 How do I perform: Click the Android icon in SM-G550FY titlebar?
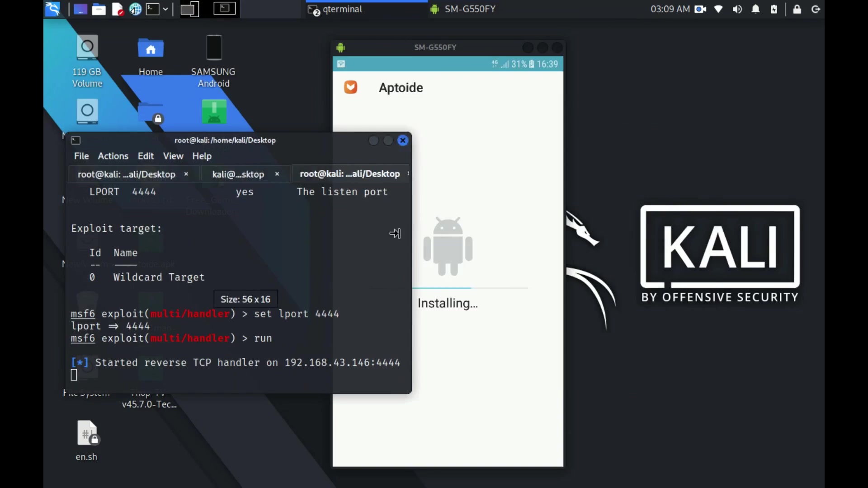click(x=341, y=47)
